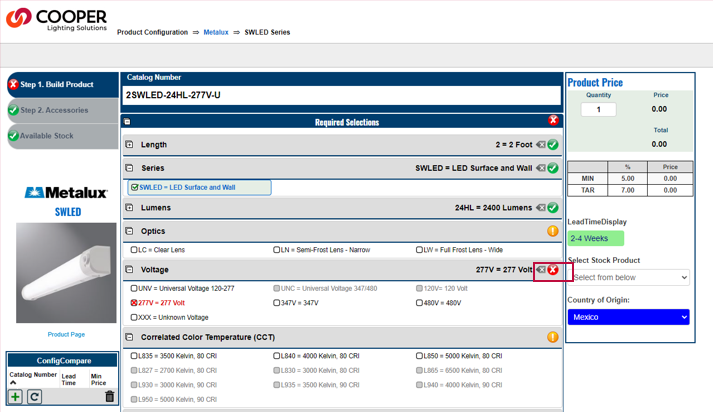Click the Metalux breadcrumb link
Viewport: 713px width, 412px height.
(x=216, y=32)
